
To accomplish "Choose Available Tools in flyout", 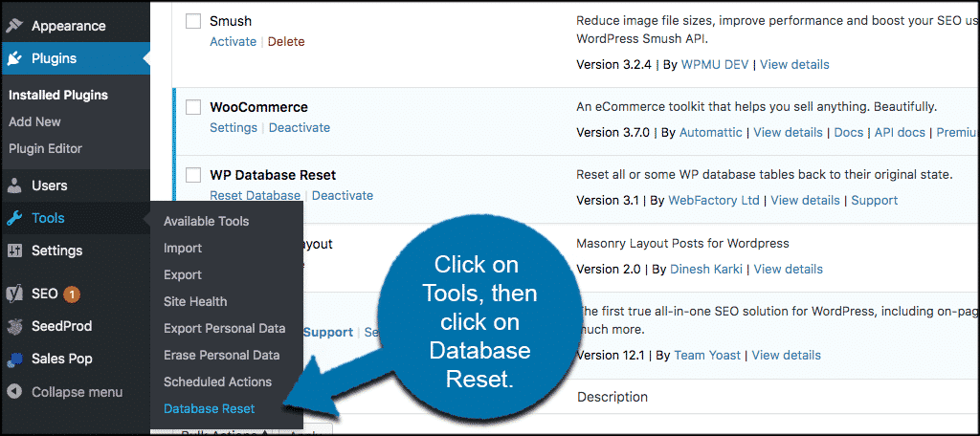I will pos(207,221).
